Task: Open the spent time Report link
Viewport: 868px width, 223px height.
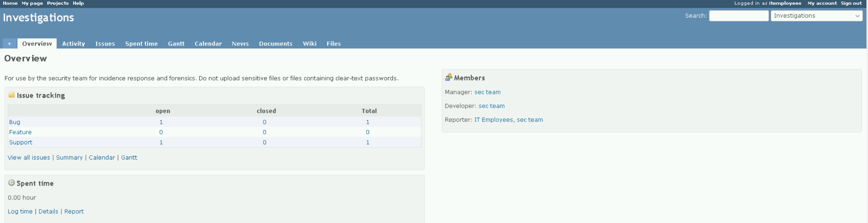Action: (x=74, y=212)
